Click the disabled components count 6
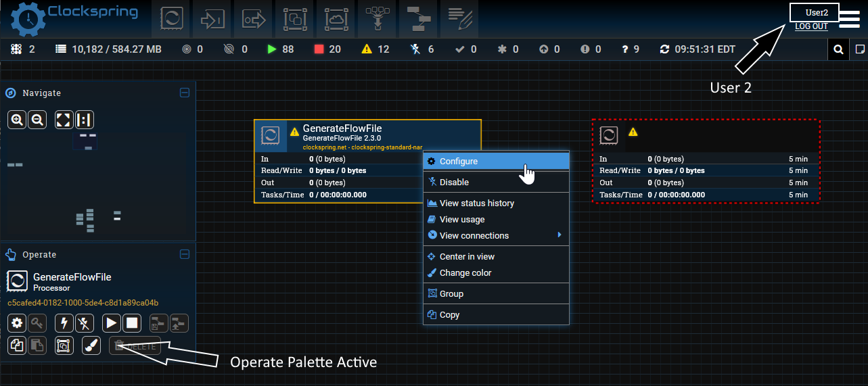This screenshot has height=386, width=868. (422, 49)
